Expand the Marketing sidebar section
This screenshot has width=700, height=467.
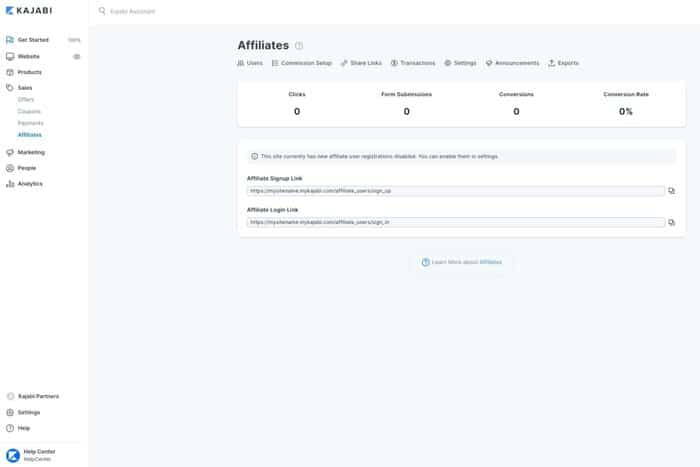[31, 152]
